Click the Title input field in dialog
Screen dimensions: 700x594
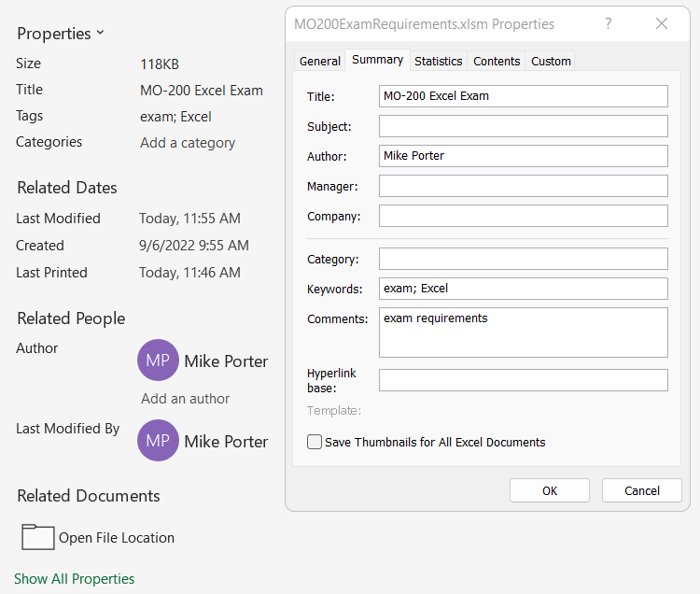(524, 96)
